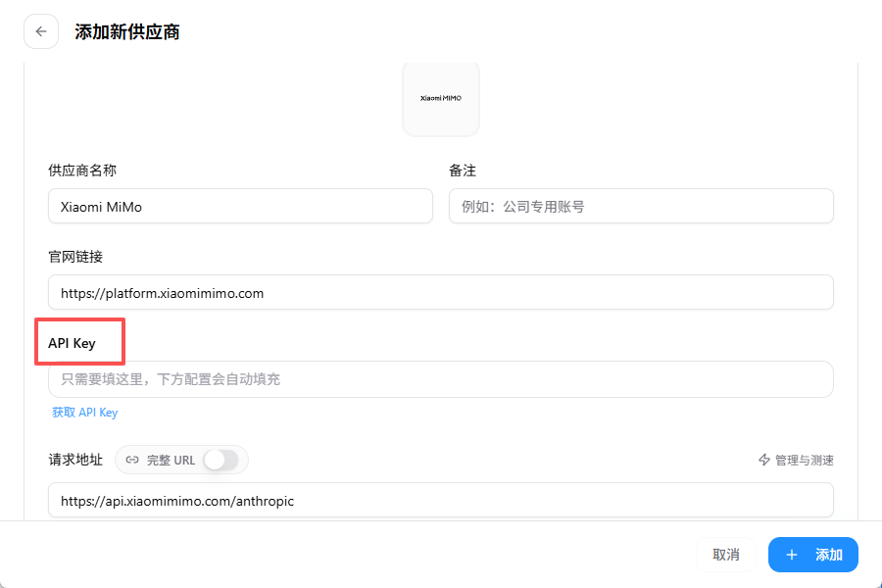Screen dimensions: 882x588
Task: Focus the 供应商名称 field with Xiaomi MiMo
Action: point(240,206)
